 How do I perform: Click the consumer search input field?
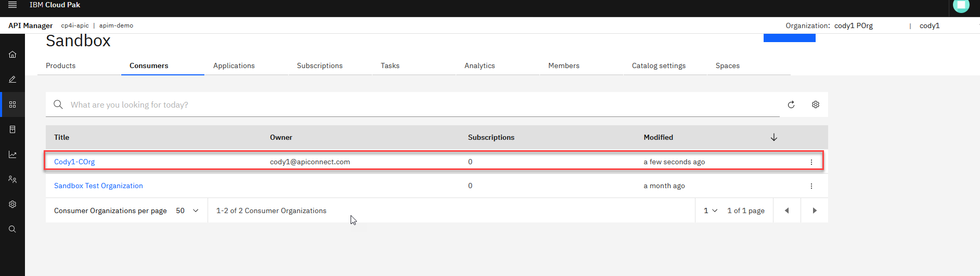coord(416,104)
